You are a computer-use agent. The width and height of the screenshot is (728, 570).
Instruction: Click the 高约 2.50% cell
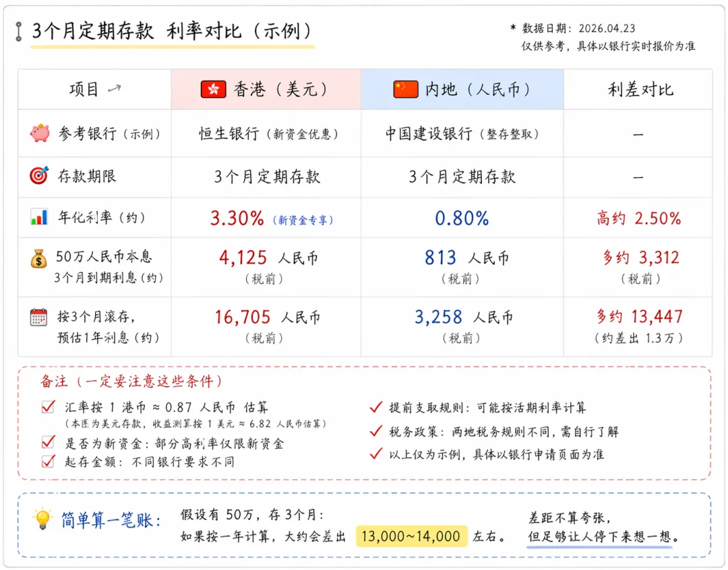(638, 218)
